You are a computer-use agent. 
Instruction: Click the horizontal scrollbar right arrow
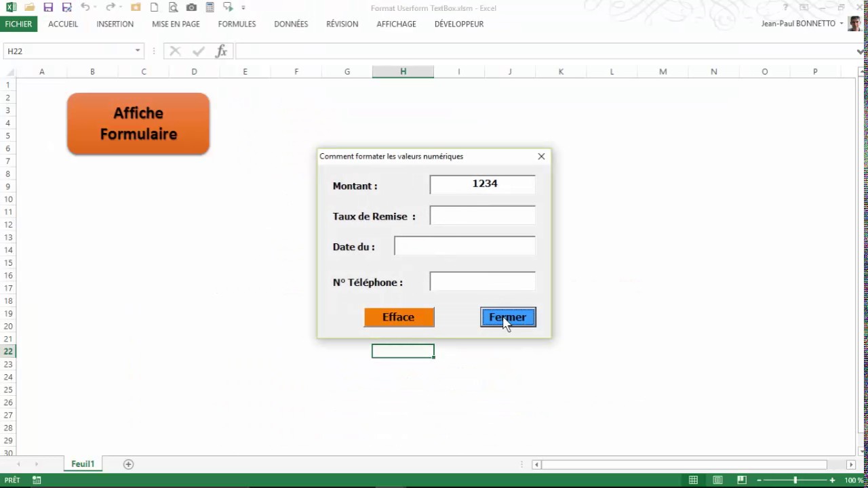(x=851, y=464)
